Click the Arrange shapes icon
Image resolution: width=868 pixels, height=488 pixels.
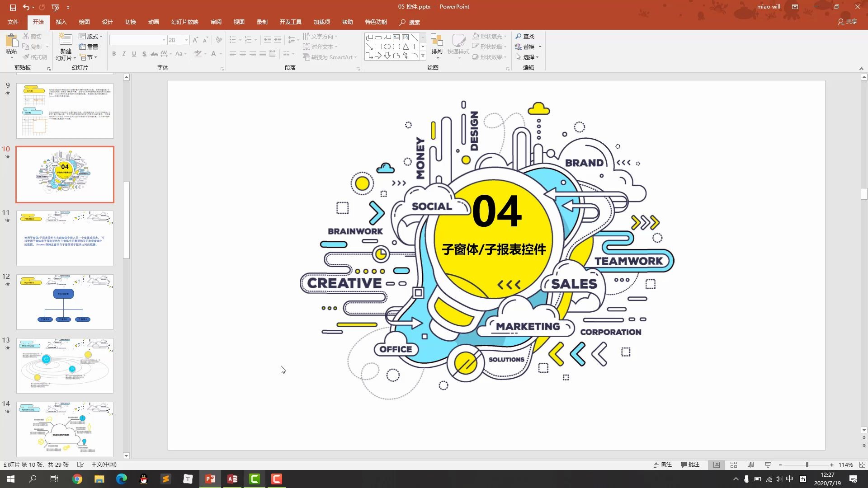pos(437,41)
